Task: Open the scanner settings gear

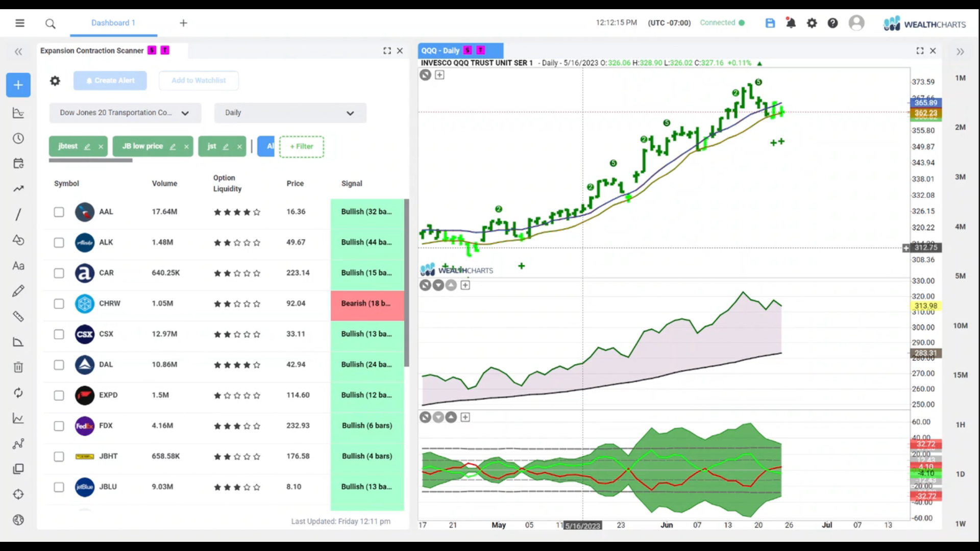Action: tap(55, 81)
